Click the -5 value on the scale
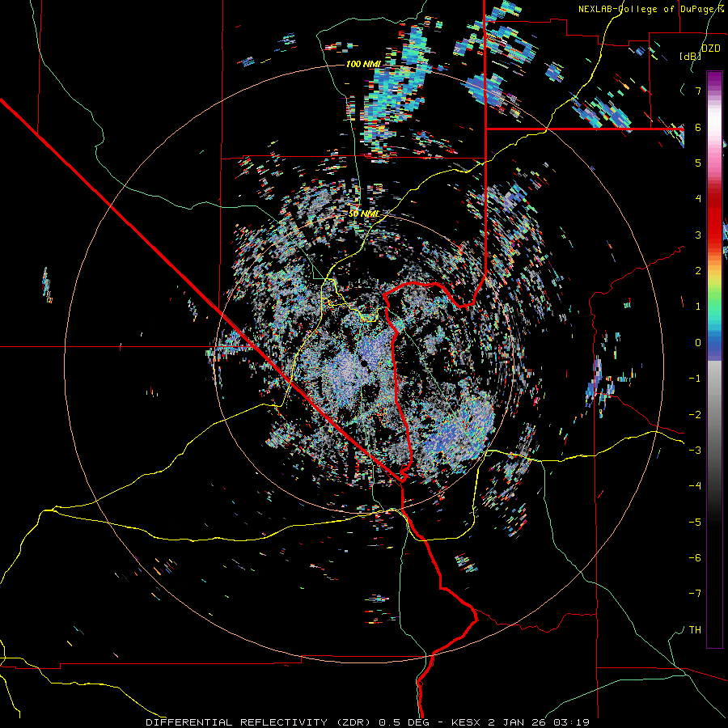This screenshot has width=728, height=728. point(695,523)
